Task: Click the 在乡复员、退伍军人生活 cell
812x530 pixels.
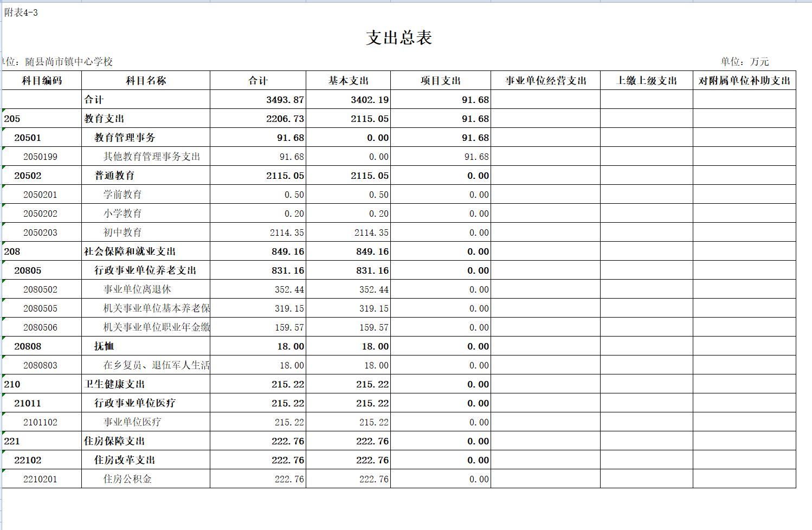Action: click(x=146, y=365)
